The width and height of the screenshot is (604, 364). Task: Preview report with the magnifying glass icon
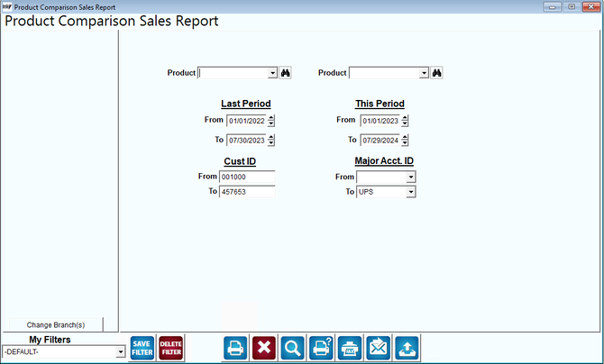tap(292, 348)
